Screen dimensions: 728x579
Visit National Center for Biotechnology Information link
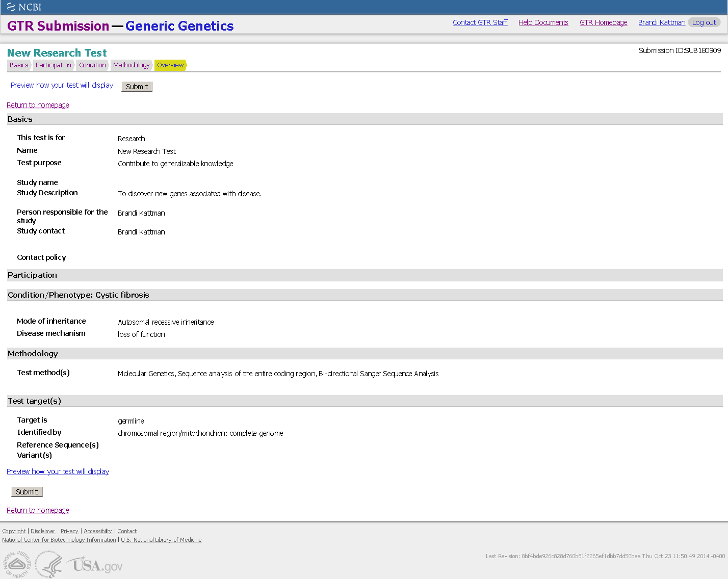point(59,540)
